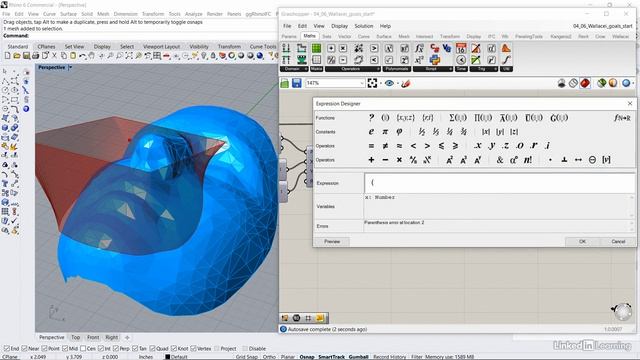
Task: Open the Perspective viewport title dropdown arrow
Action: 70,67
